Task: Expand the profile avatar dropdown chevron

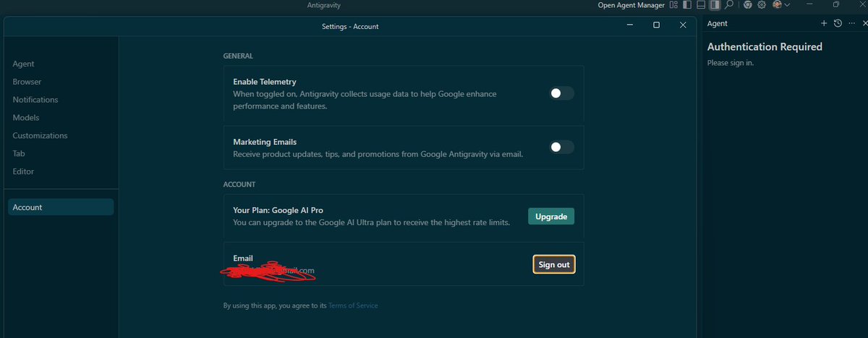Action: [787, 5]
